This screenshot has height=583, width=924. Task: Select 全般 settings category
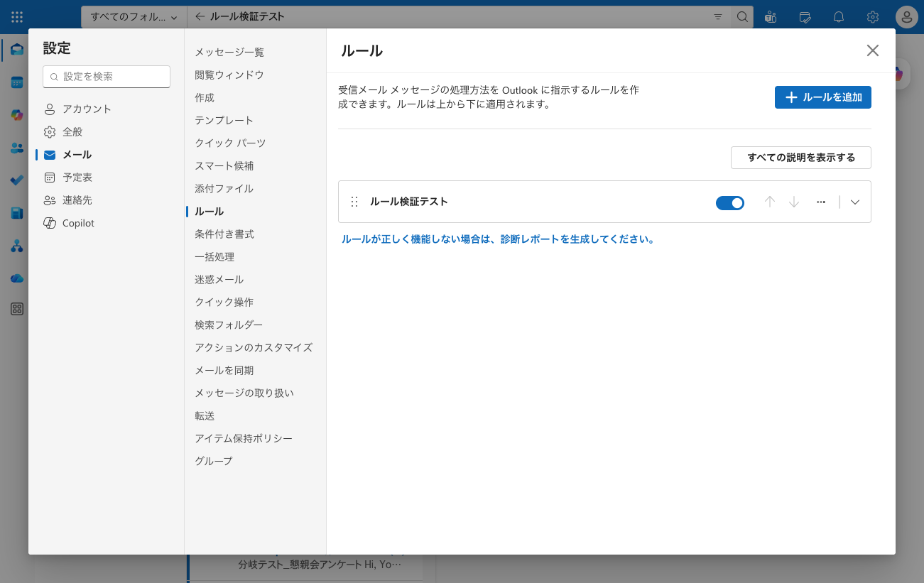pos(107,132)
